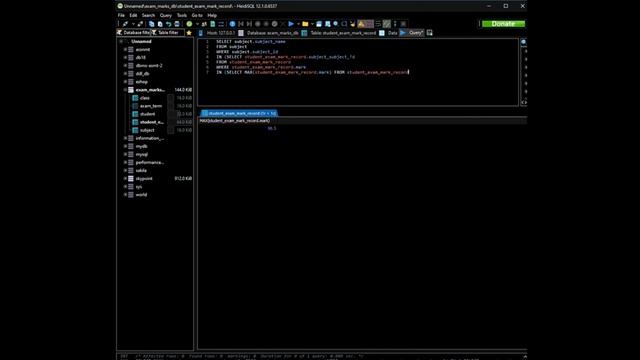
Task: Open the run query dropdown arrow
Action: (298, 24)
